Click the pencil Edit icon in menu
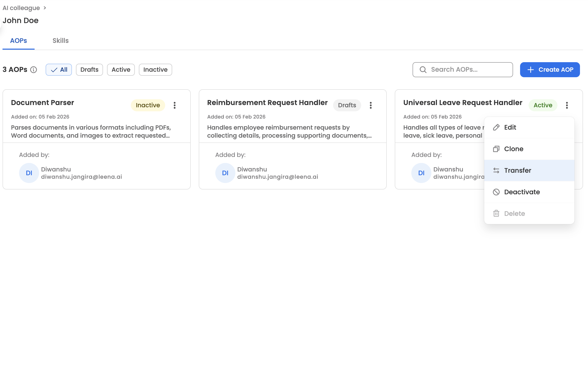The width and height of the screenshot is (588, 369). coord(496,127)
